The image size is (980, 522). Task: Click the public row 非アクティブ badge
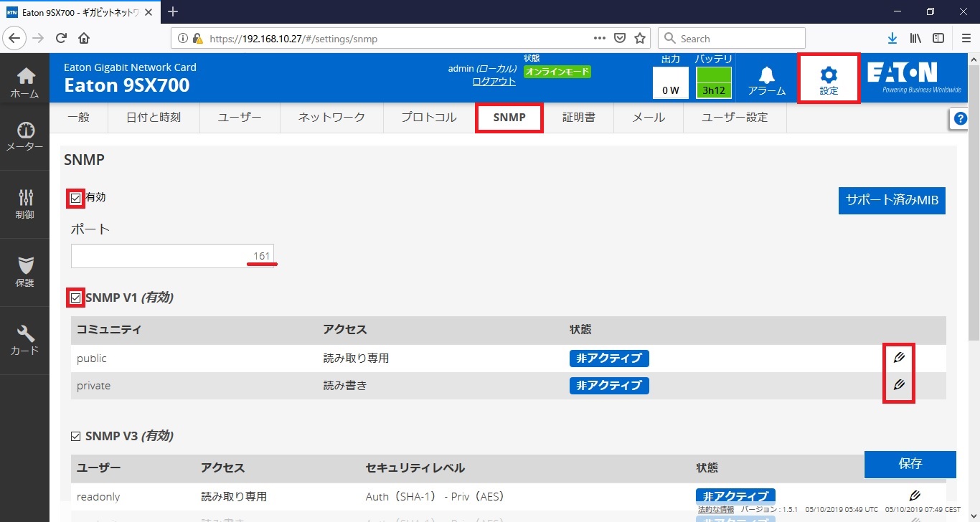pyautogui.click(x=609, y=358)
